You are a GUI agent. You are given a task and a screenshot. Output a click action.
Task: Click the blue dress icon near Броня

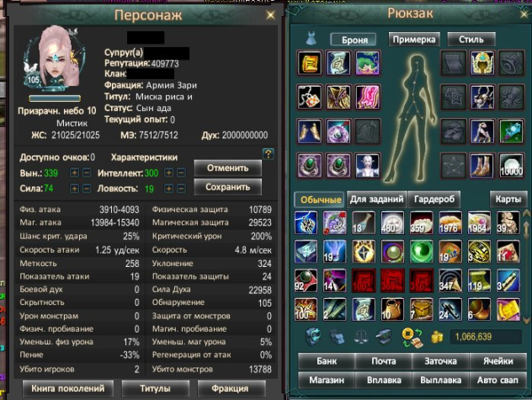[311, 39]
